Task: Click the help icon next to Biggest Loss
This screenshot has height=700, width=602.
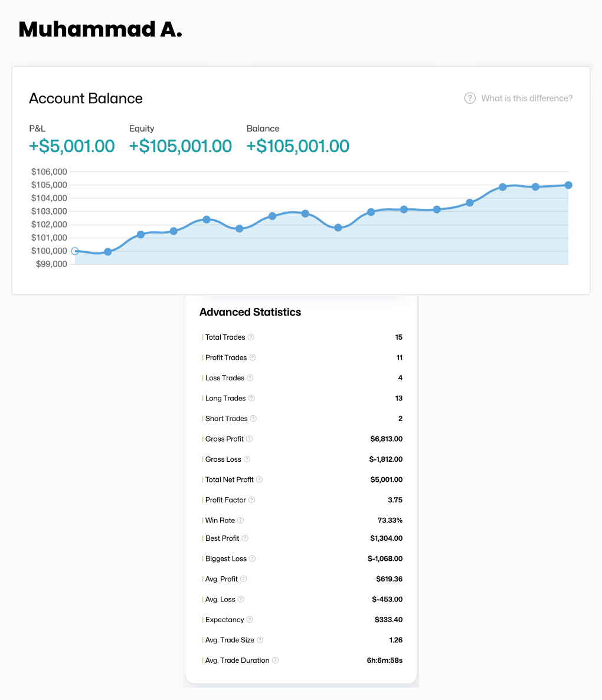Action: pos(252,558)
